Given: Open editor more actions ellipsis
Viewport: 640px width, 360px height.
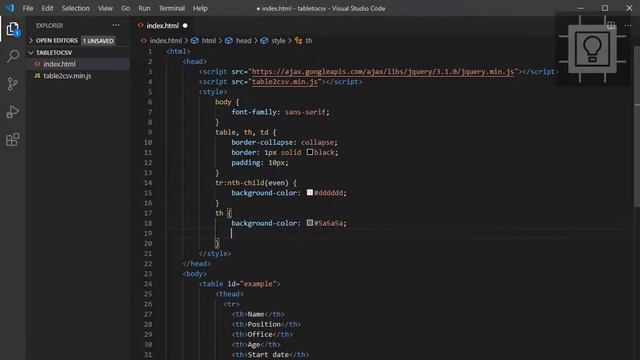Looking at the screenshot, I should [x=628, y=25].
